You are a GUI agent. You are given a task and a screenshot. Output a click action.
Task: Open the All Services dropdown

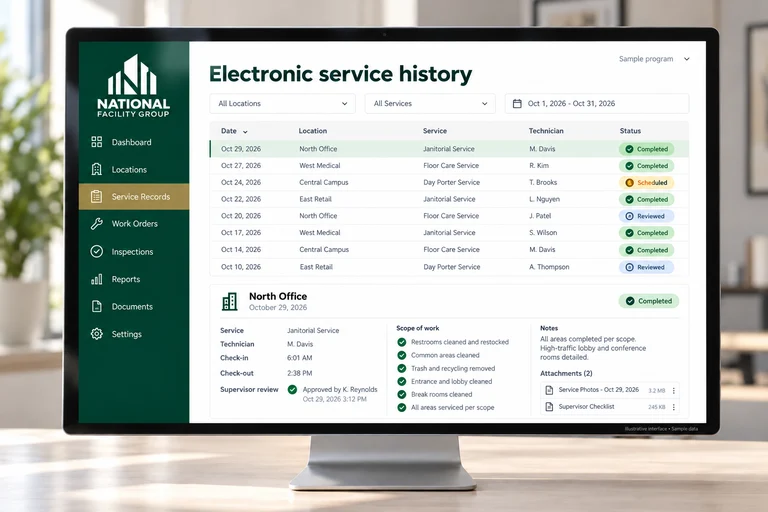[430, 103]
